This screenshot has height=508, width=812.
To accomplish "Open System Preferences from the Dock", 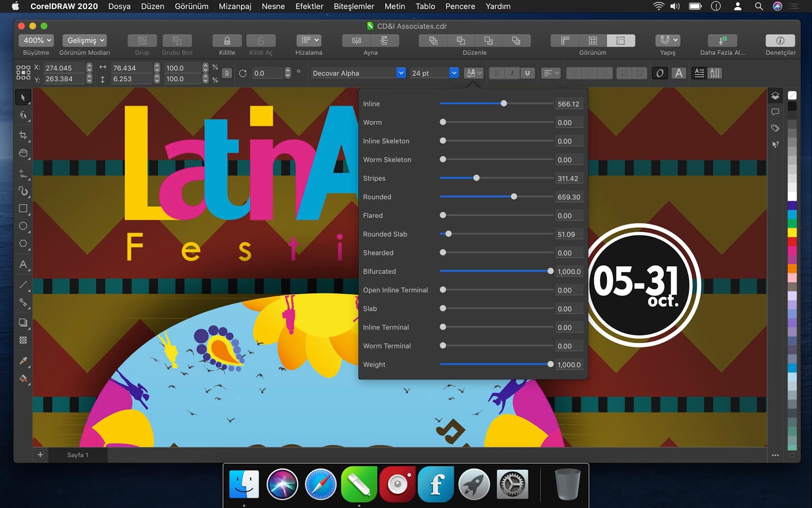I will pos(513,484).
